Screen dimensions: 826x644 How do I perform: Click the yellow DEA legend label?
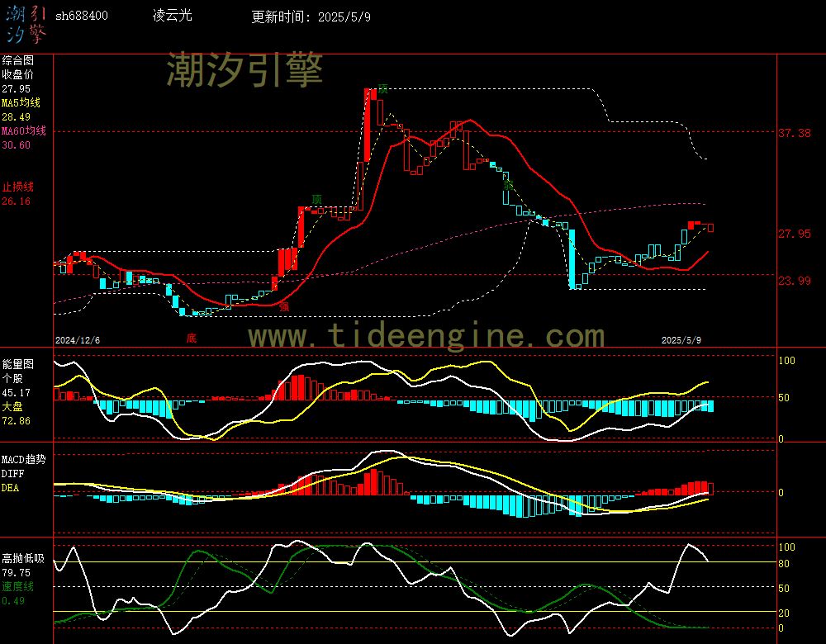[11, 488]
